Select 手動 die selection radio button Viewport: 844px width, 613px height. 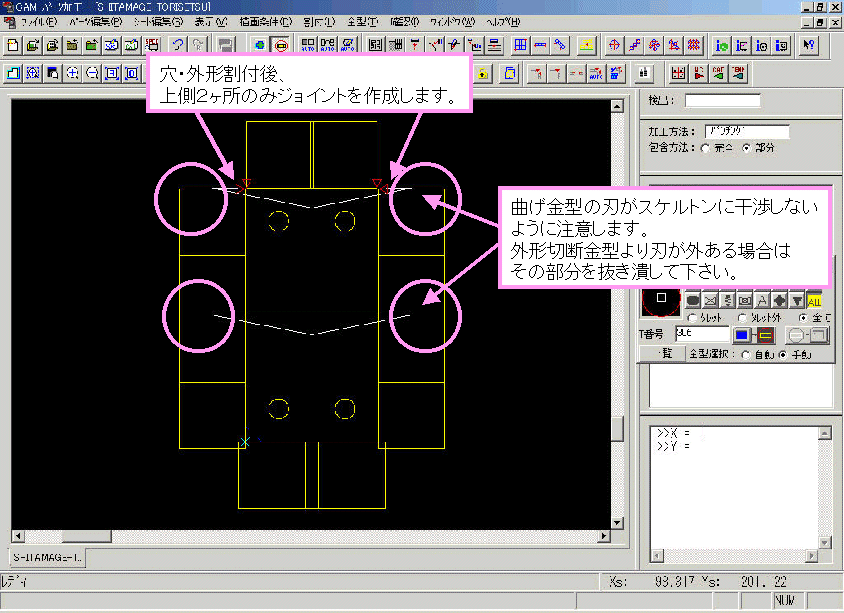783,355
